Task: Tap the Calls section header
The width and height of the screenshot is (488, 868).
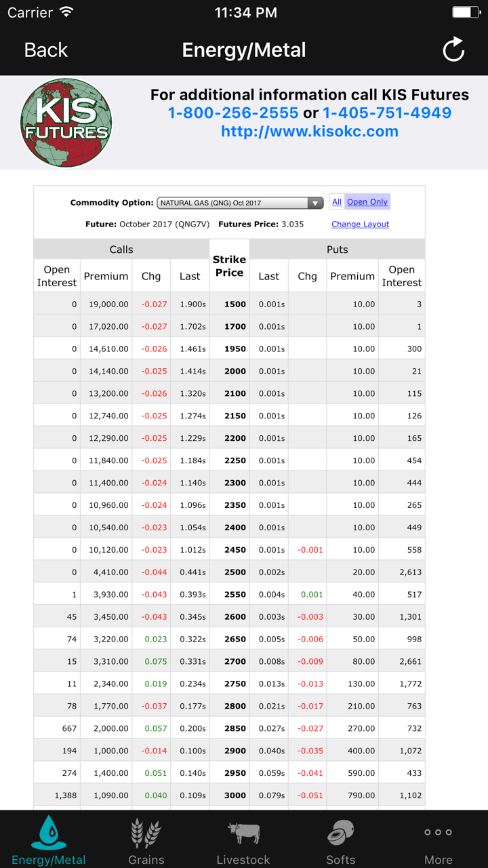Action: tap(121, 250)
